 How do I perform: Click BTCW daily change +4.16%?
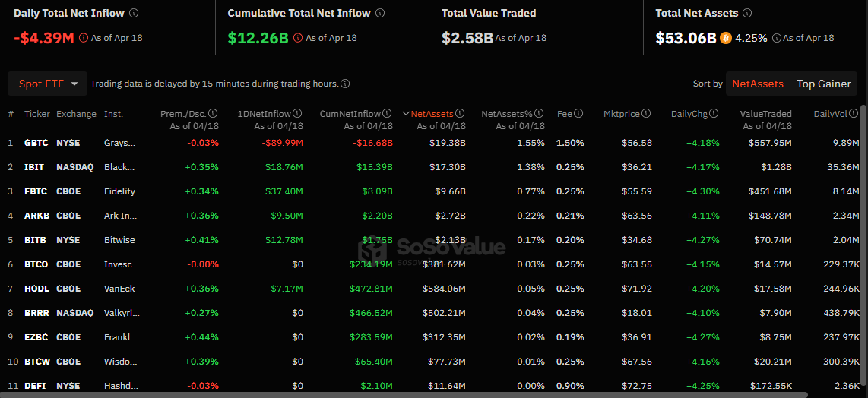[x=703, y=362]
